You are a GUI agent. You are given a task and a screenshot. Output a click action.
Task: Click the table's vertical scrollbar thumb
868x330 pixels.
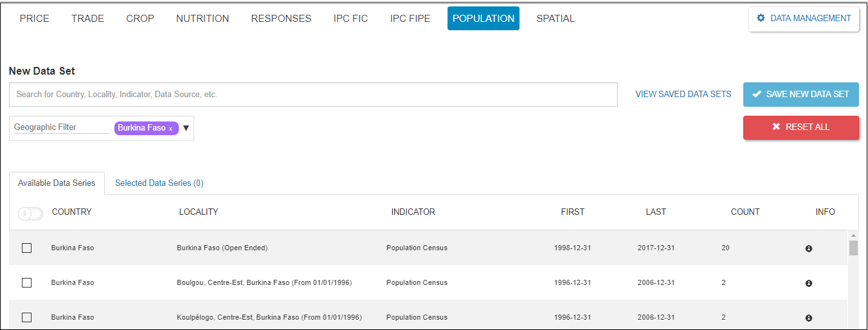853,248
